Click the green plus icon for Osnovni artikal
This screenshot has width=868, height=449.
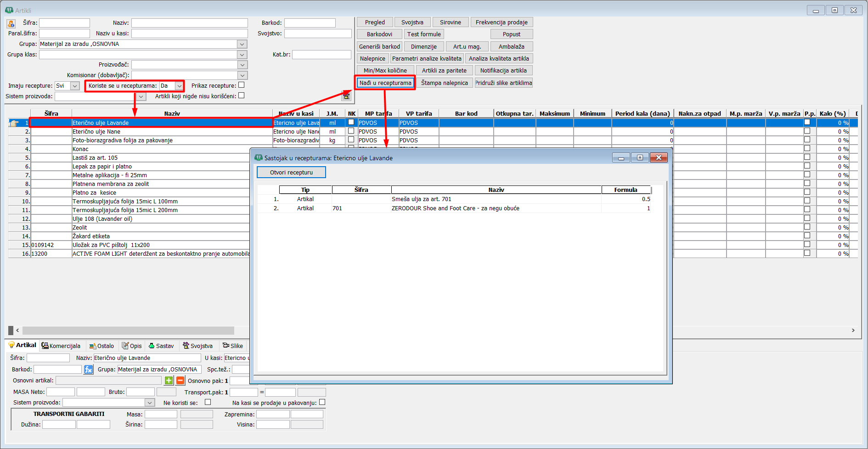169,381
